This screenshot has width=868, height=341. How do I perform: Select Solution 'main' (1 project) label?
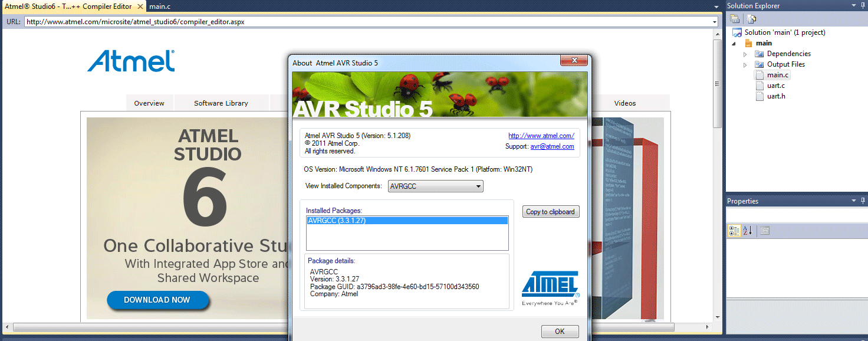point(785,32)
